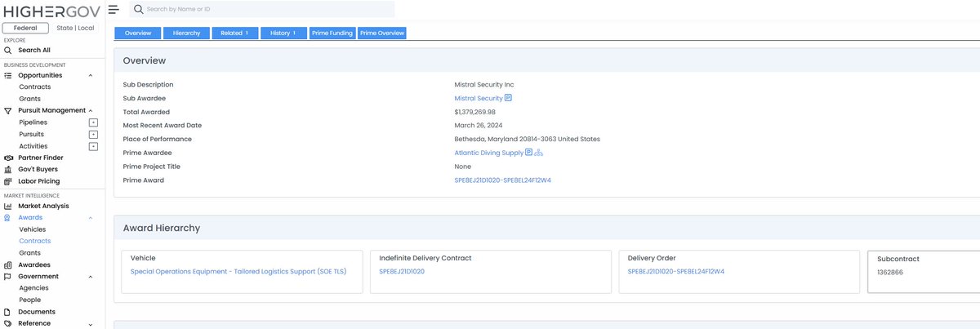This screenshot has width=980, height=329.
Task: Open Search All in sidebar
Action: pos(34,50)
